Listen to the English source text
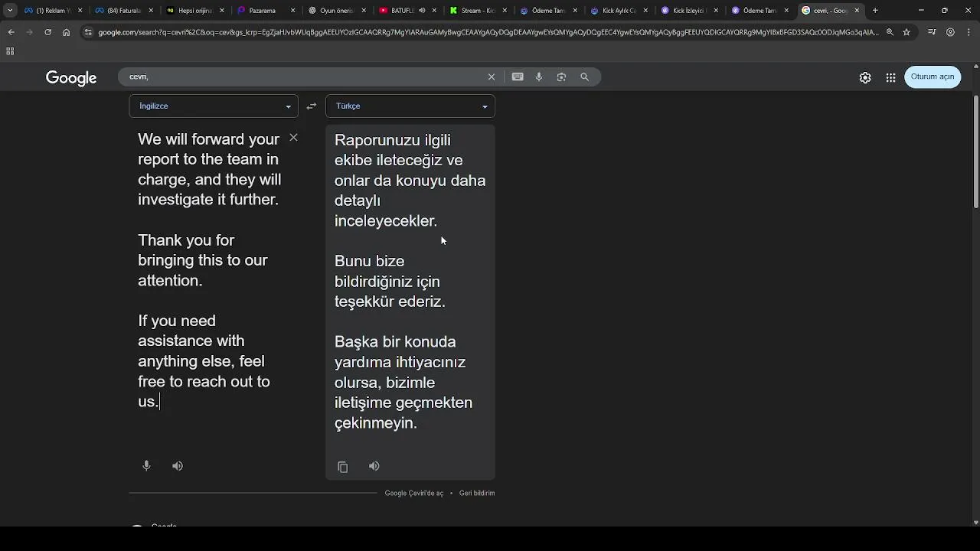The width and height of the screenshot is (980, 551). [178, 465]
